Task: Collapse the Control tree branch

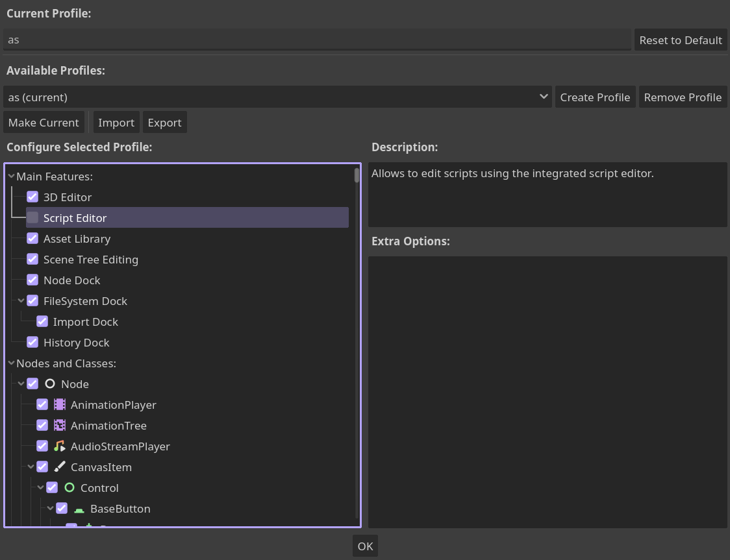Action: coord(40,487)
